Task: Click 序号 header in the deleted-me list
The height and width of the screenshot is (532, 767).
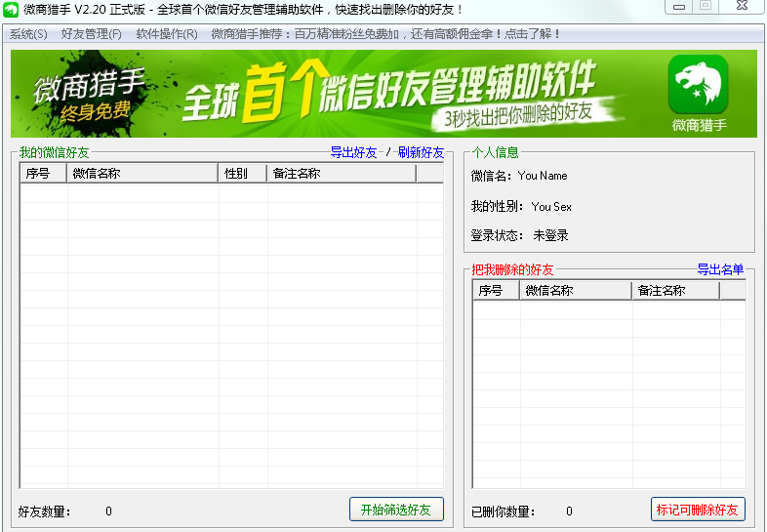Action: pyautogui.click(x=496, y=291)
